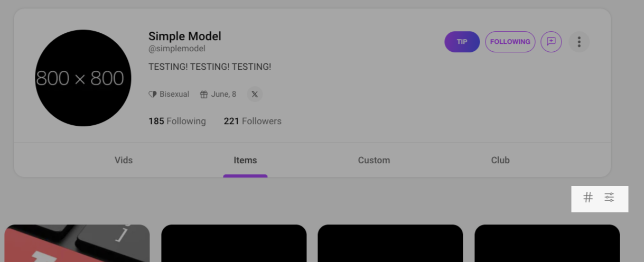Open the filter sliders icon
The height and width of the screenshot is (262, 644).
[609, 198]
